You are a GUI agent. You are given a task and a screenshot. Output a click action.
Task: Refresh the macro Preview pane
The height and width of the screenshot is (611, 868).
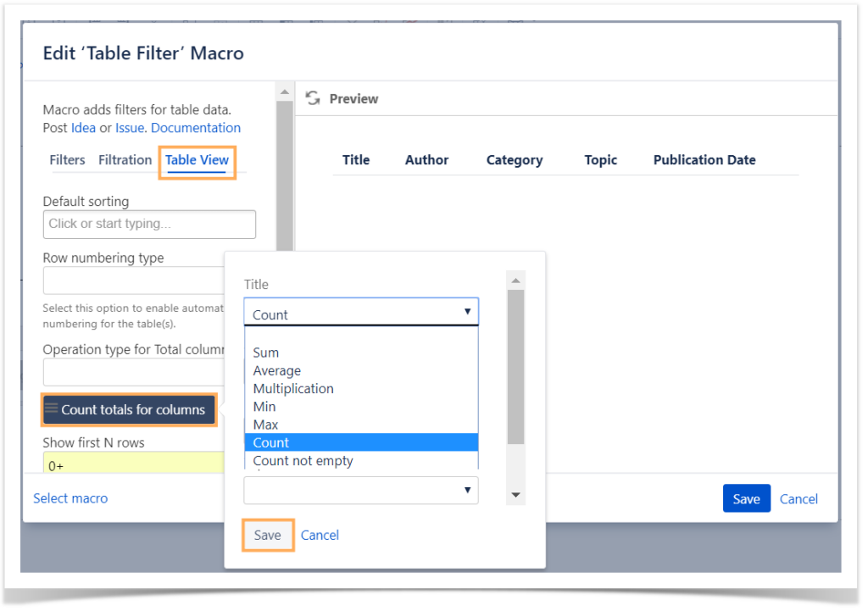click(313, 98)
